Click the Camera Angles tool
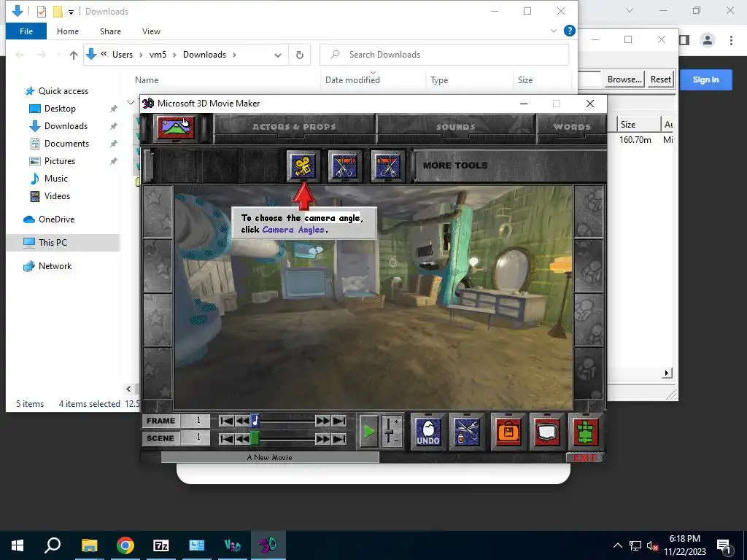The image size is (747, 560). click(x=303, y=166)
